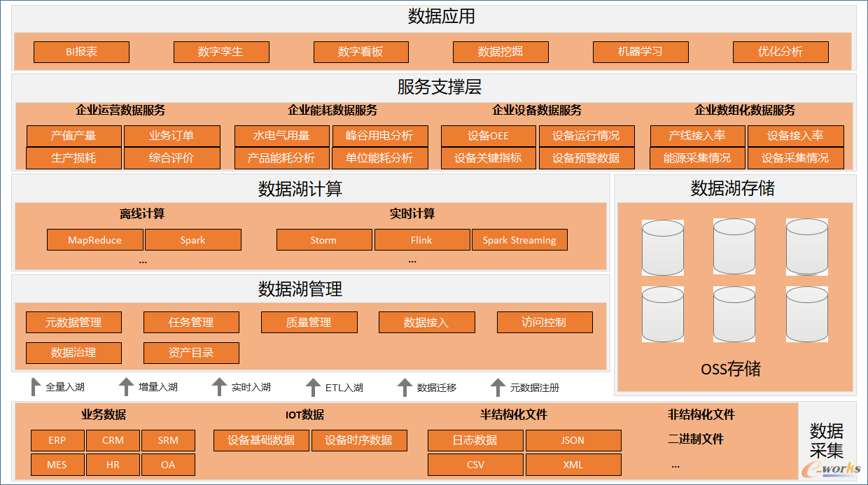
Task: Click the 设备采集情况 box
Action: click(x=796, y=158)
